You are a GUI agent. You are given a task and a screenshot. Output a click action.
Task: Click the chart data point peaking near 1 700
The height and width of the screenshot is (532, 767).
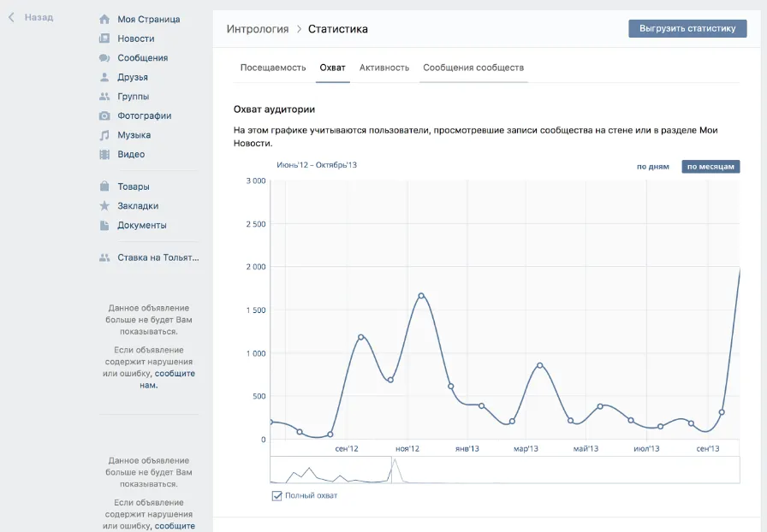coord(421,296)
